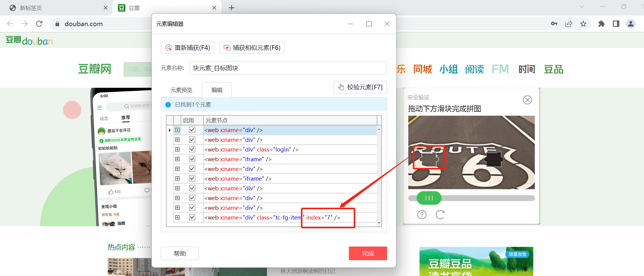Click the 豆瓣 favicon on the active tab
This screenshot has height=276, width=644.
coord(122,8)
